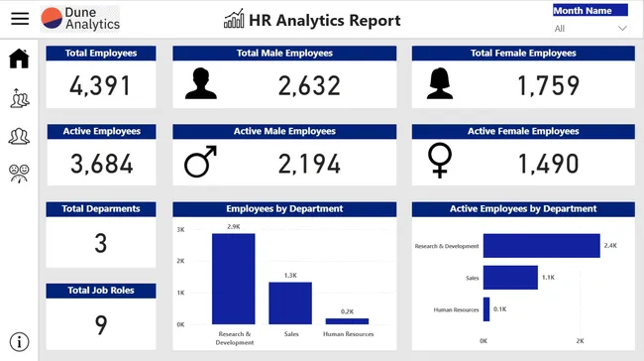This screenshot has width=644, height=361.
Task: Click the Total Male Employees card header
Action: 284,53
